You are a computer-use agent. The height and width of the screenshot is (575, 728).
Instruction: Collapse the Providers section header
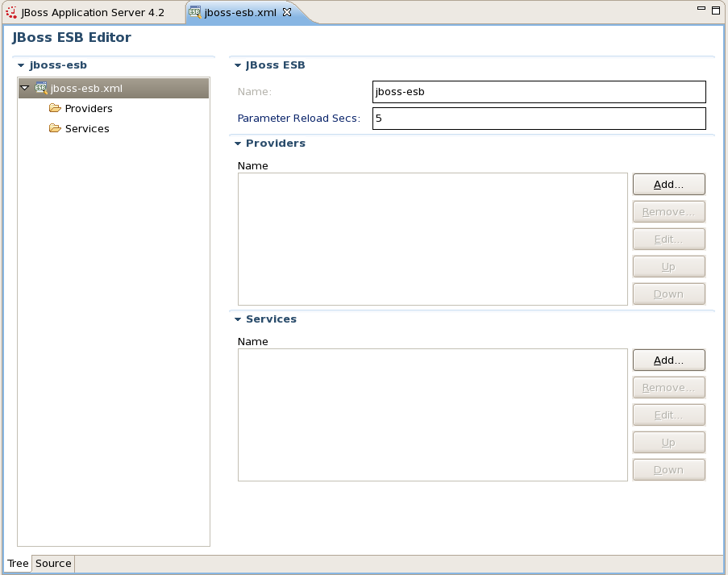tap(237, 143)
